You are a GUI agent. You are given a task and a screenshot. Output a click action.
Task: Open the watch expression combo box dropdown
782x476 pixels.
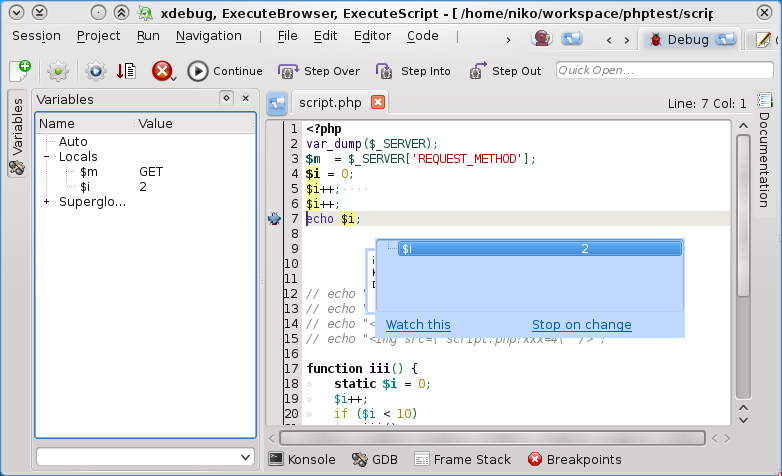click(245, 457)
